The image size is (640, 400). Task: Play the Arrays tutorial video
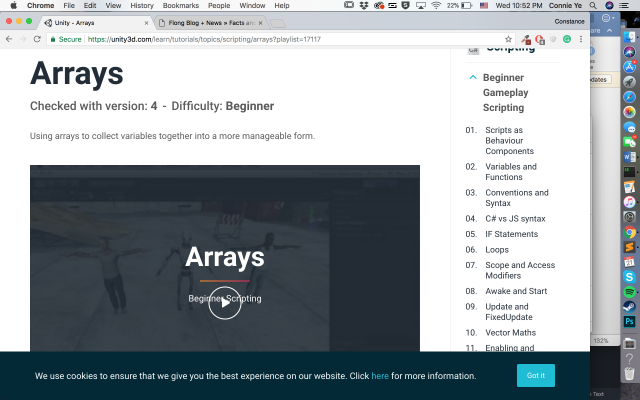[224, 303]
